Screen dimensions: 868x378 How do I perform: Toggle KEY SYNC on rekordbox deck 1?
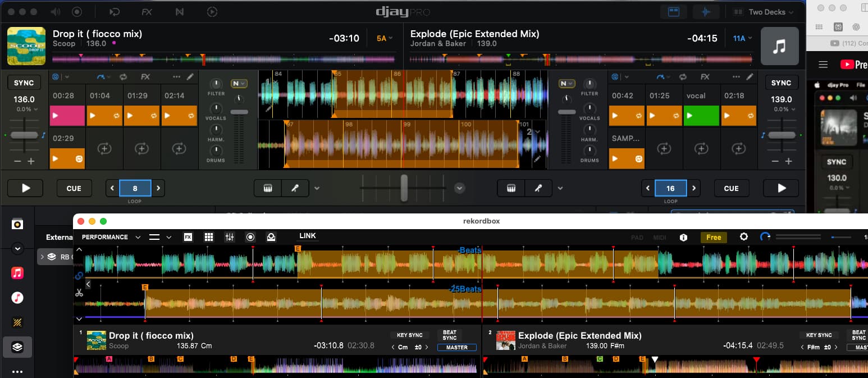(x=410, y=335)
